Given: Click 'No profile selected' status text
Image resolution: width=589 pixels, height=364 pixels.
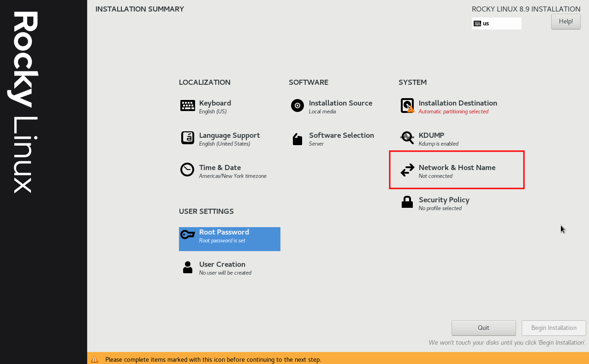Looking at the screenshot, I should pyautogui.click(x=440, y=208).
